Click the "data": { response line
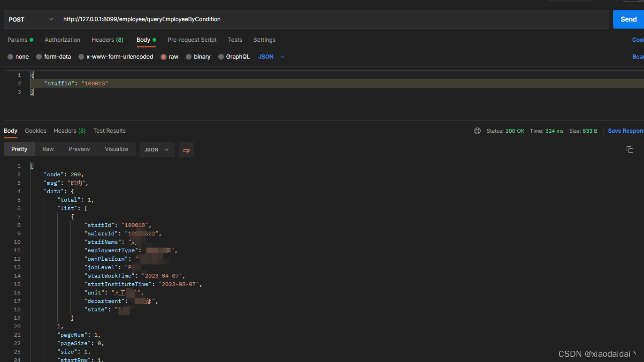This screenshot has width=644, height=362. click(59, 191)
